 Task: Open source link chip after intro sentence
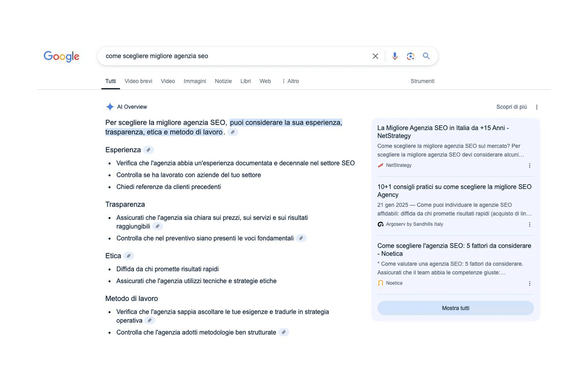point(233,132)
